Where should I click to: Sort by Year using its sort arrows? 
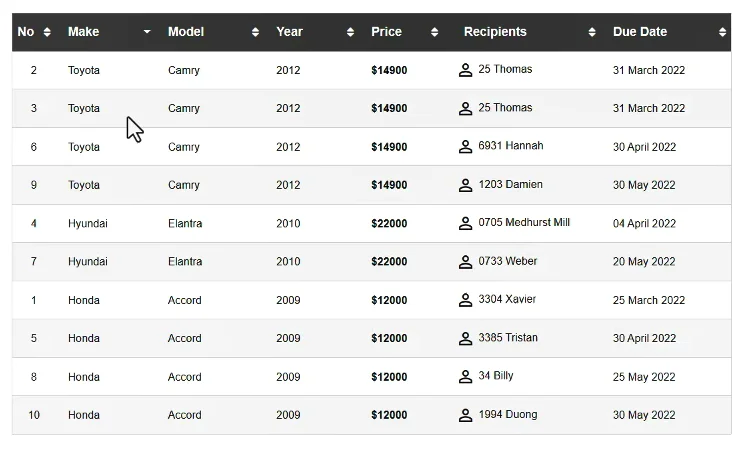350,32
